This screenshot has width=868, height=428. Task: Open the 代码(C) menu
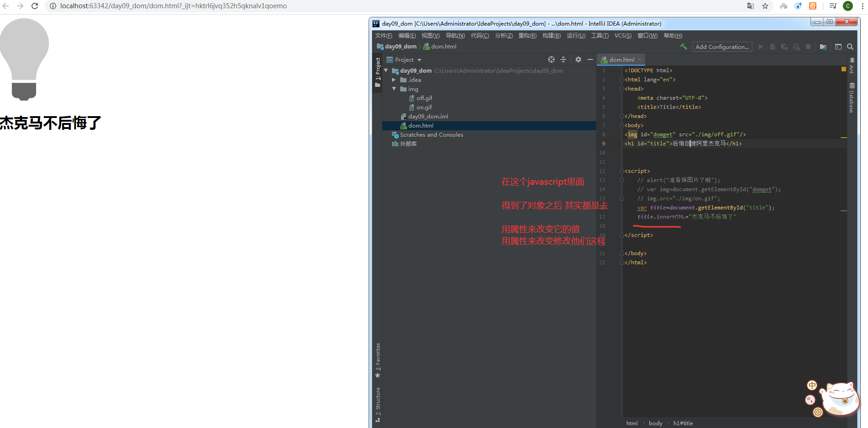tap(480, 36)
